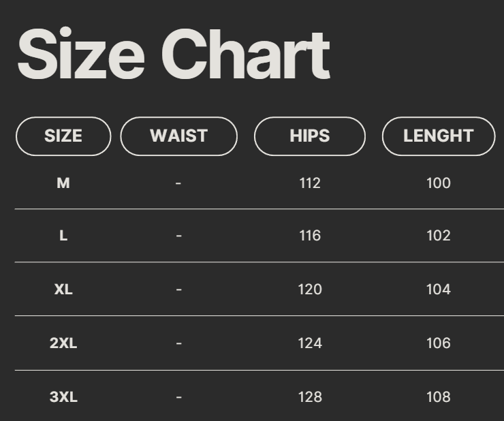Viewport: 504px width, 421px height.
Task: Select the XL size row label
Action: click(63, 290)
